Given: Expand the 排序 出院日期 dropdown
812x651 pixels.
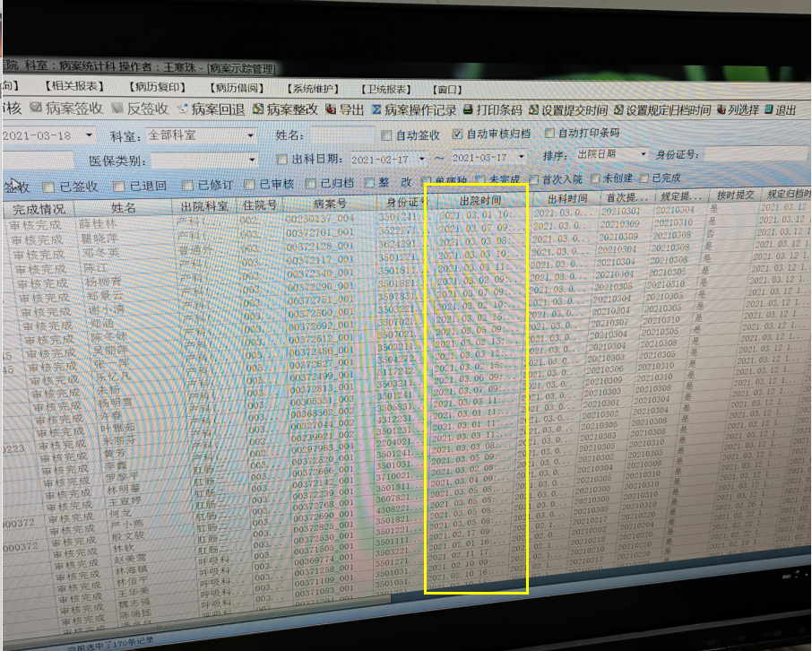Looking at the screenshot, I should point(644,154).
